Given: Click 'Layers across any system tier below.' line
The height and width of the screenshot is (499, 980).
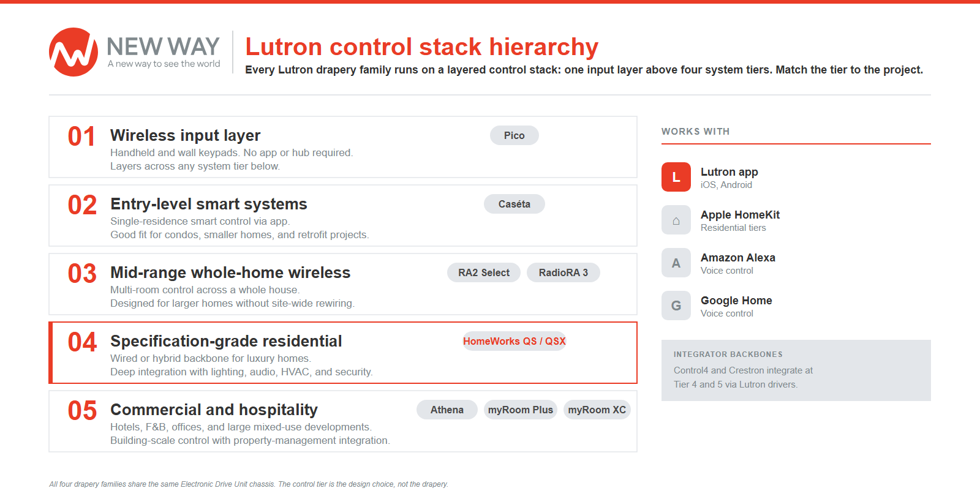Looking at the screenshot, I should tap(195, 167).
